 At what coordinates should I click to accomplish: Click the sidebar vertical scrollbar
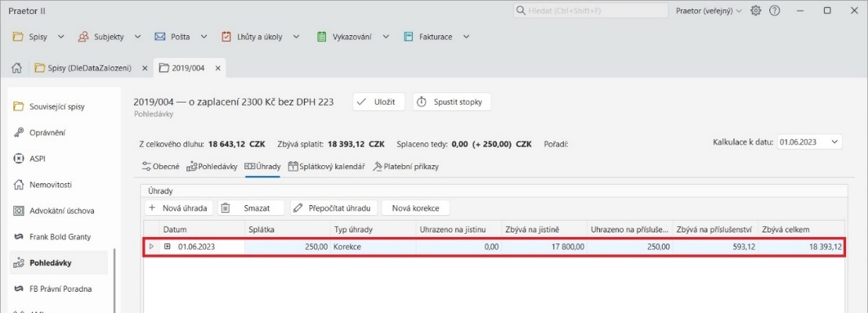click(114, 280)
